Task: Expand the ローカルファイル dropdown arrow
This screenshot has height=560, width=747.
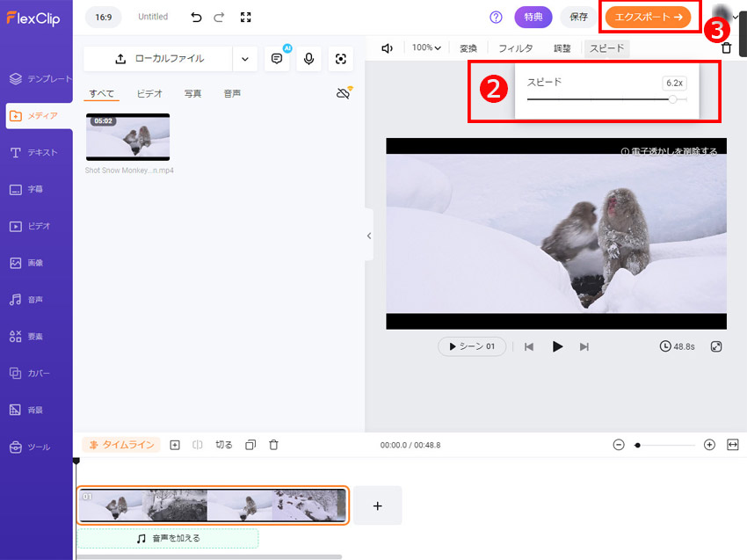Action: (244, 59)
